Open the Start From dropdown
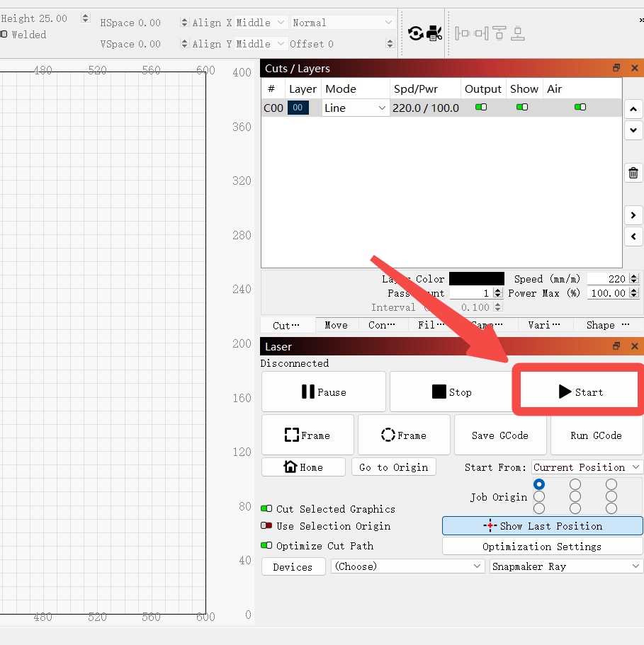 click(587, 467)
